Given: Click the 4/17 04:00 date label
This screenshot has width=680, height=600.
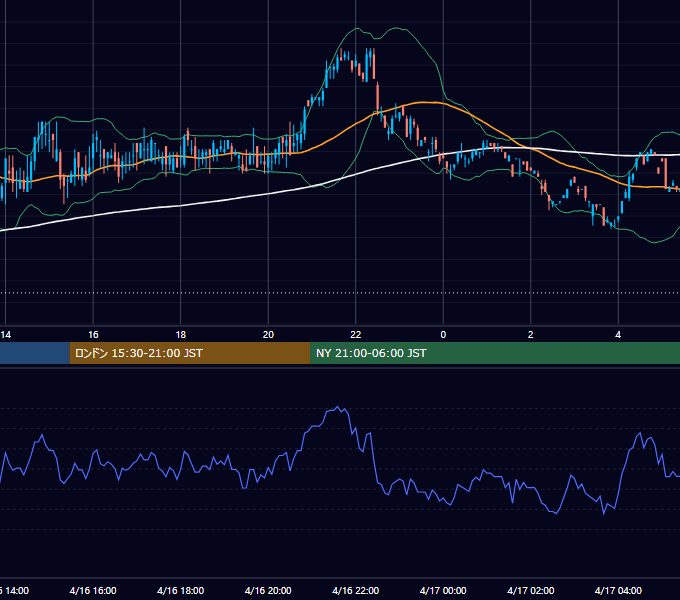Looking at the screenshot, I should [618, 590].
